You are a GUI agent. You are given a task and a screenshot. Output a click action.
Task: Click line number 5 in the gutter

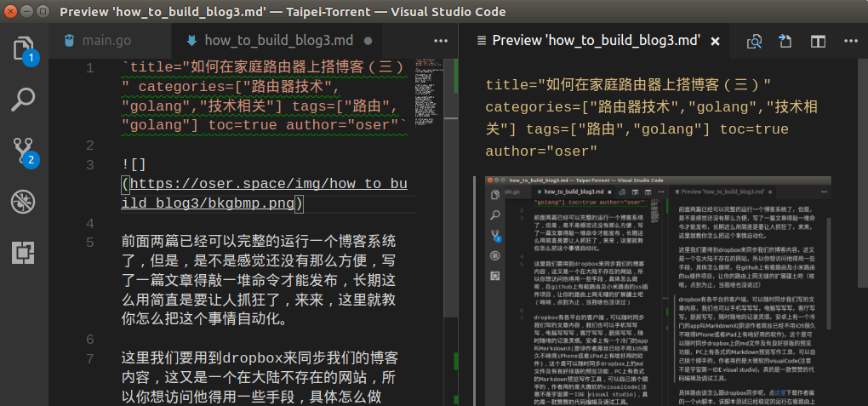pyautogui.click(x=89, y=243)
